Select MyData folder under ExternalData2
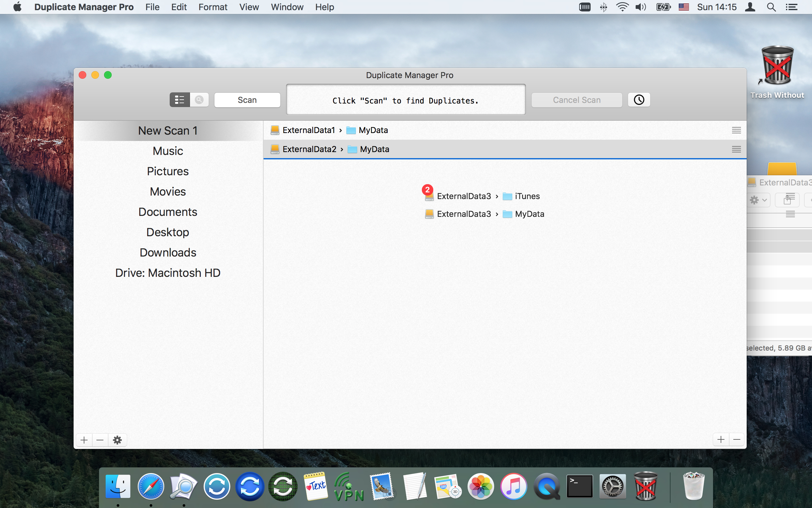This screenshot has height=508, width=812. tap(369, 149)
